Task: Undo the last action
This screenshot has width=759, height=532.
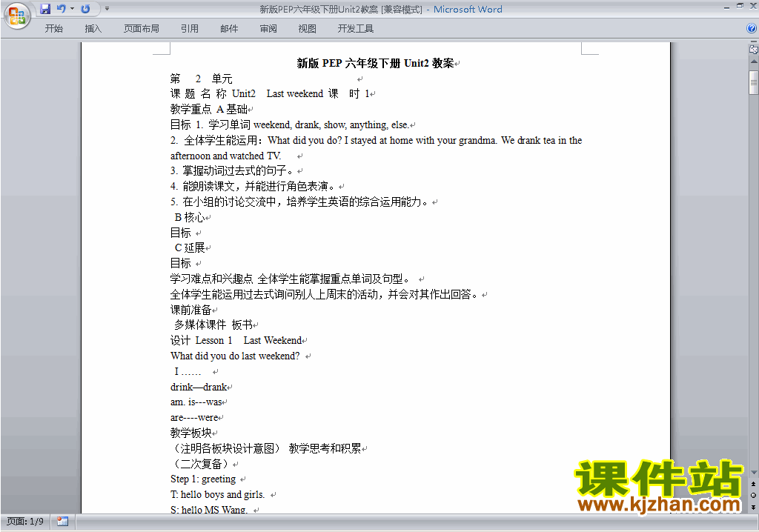Action: (61, 9)
